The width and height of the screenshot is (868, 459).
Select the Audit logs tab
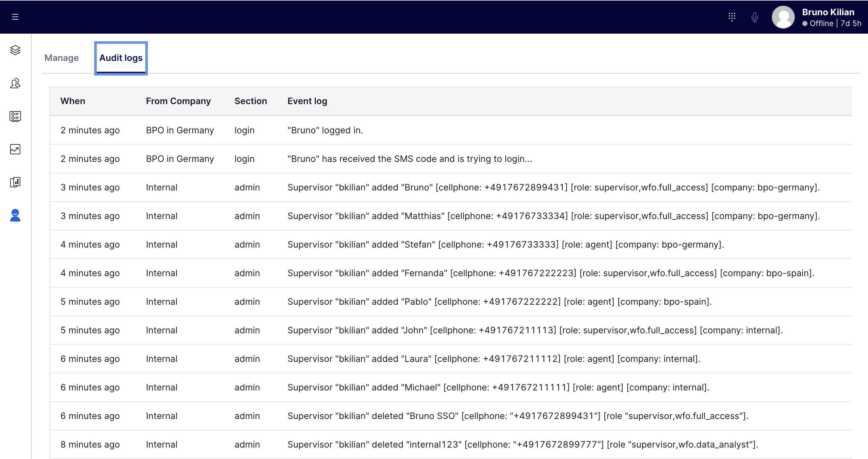tap(121, 58)
